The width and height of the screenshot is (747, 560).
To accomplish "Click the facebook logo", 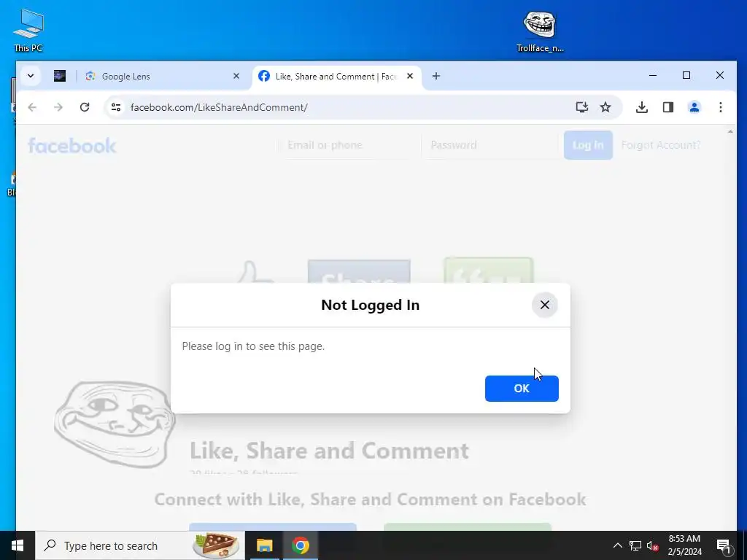I will 72,146.
